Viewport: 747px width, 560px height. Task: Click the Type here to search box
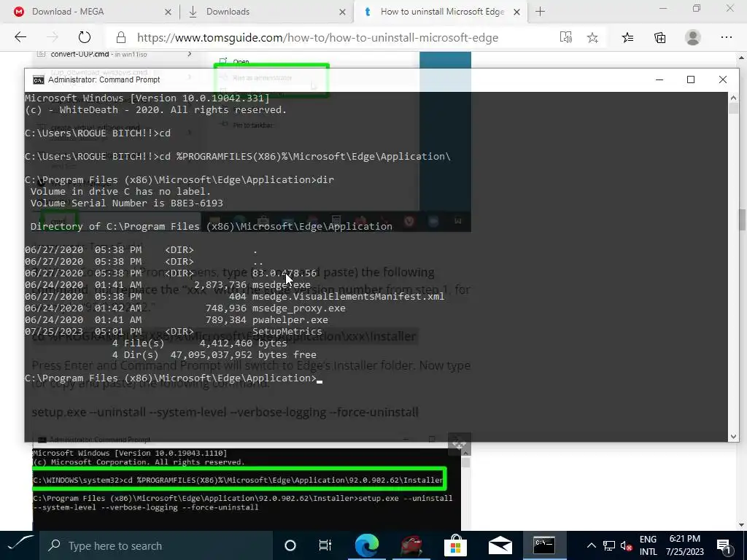(156, 545)
